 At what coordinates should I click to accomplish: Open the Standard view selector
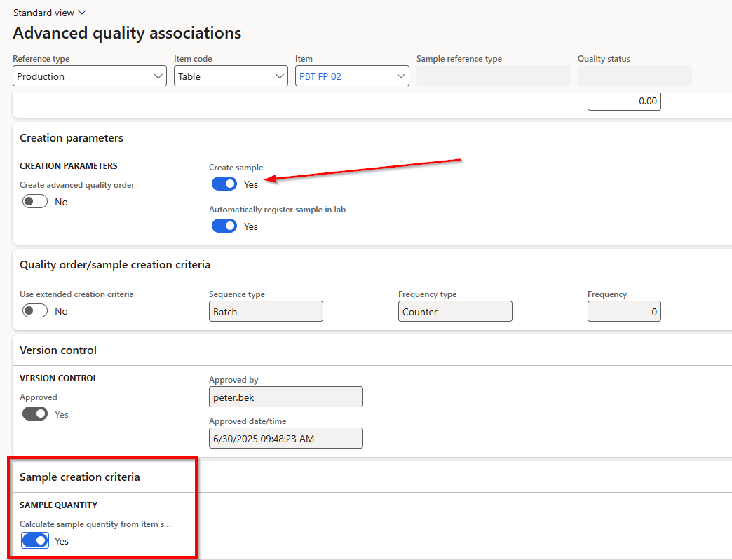pyautogui.click(x=49, y=13)
